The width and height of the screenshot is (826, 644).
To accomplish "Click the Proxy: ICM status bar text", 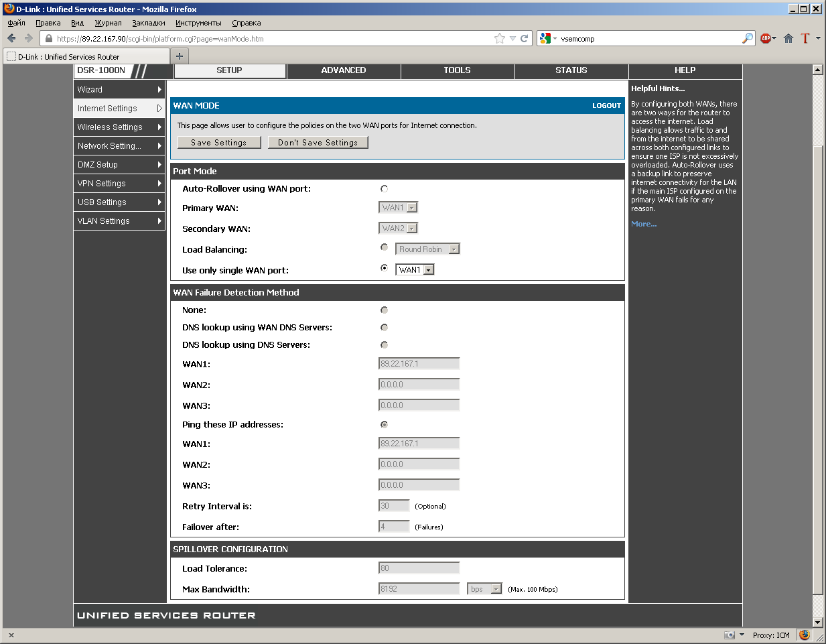I will coord(771,635).
